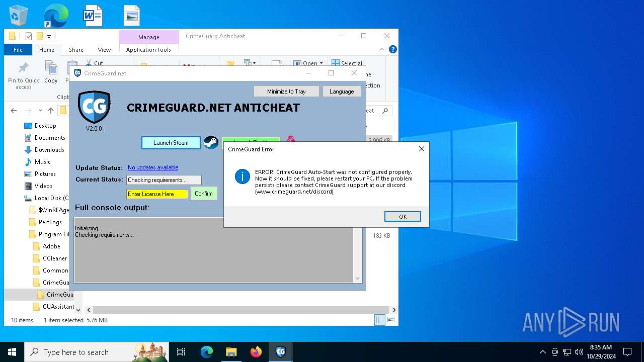Switch to the Share ribbon tab

pos(76,50)
